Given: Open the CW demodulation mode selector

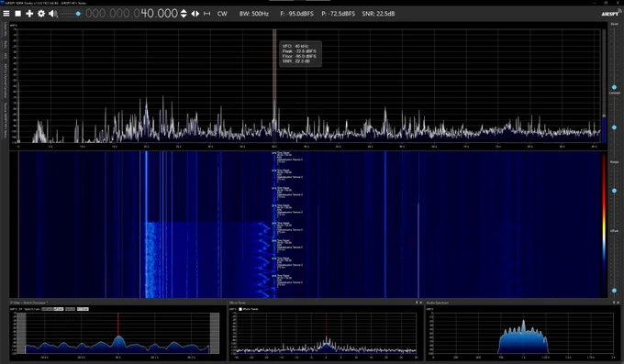Looking at the screenshot, I should [222, 14].
